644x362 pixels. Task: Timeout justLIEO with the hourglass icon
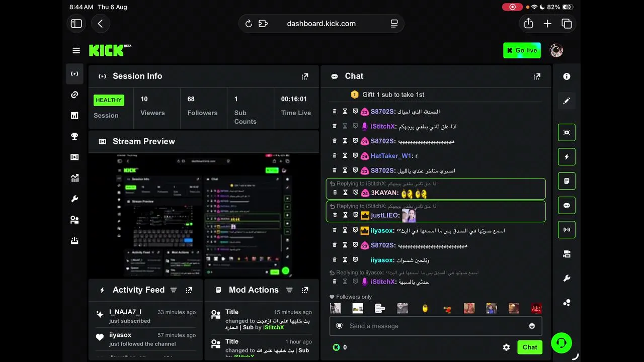(x=345, y=215)
